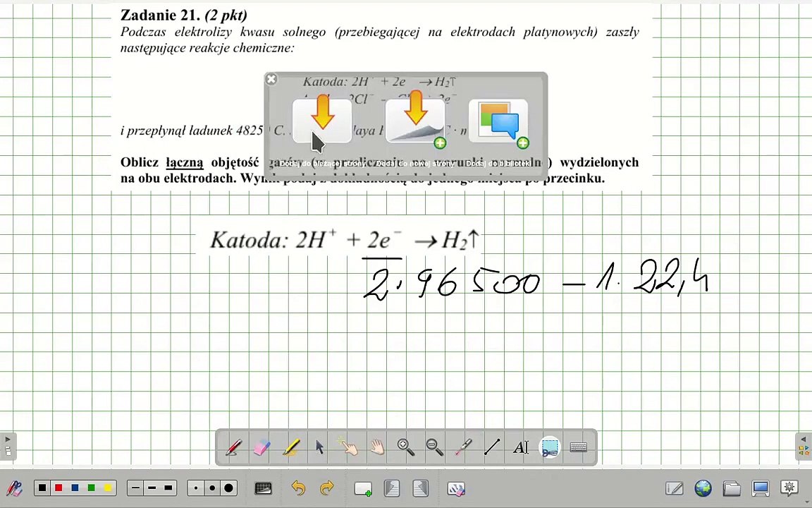This screenshot has width=812, height=508.
Task: Click the erase page content icon
Action: click(456, 488)
